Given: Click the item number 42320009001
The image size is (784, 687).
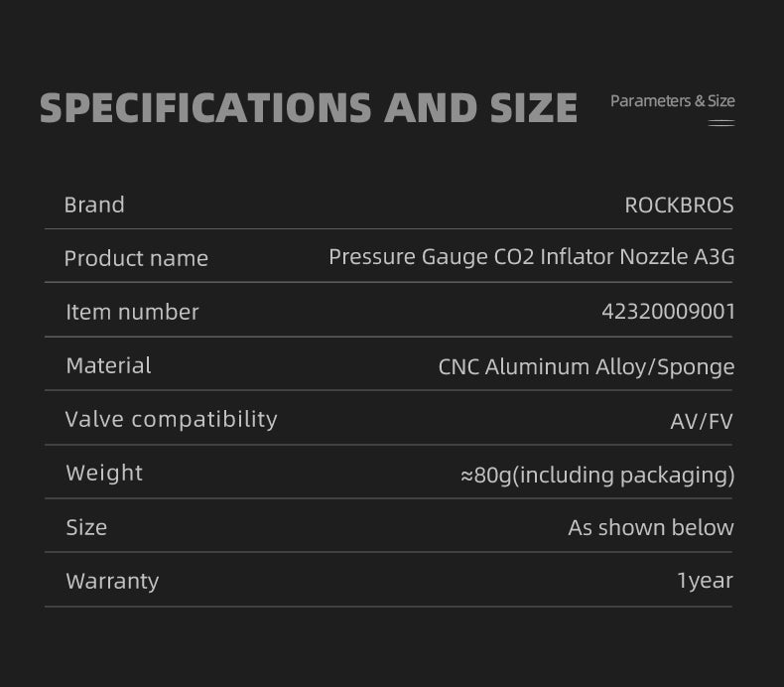Looking at the screenshot, I should 668,312.
